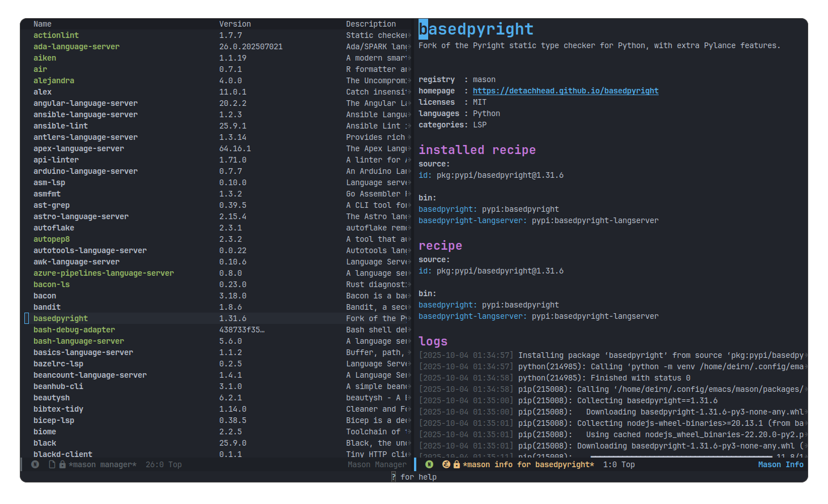Select the bibtex-tidy package row
The width and height of the screenshot is (828, 504).
pyautogui.click(x=217, y=409)
